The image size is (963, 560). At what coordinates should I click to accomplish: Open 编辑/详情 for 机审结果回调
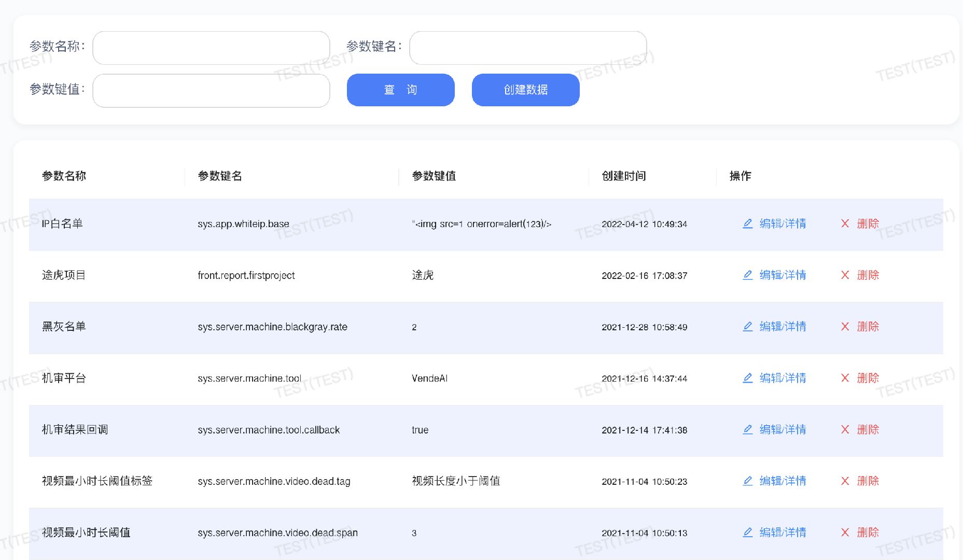coord(783,429)
